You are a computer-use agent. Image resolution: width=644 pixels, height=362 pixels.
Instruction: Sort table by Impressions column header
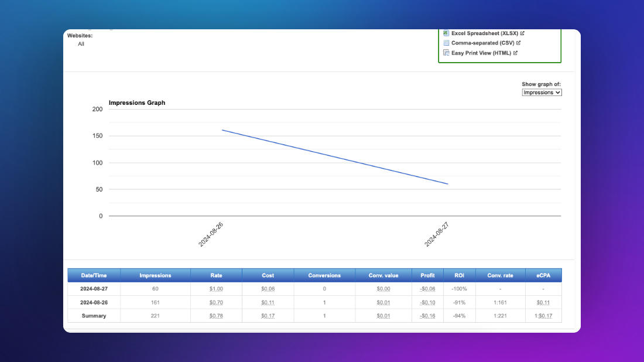click(155, 275)
